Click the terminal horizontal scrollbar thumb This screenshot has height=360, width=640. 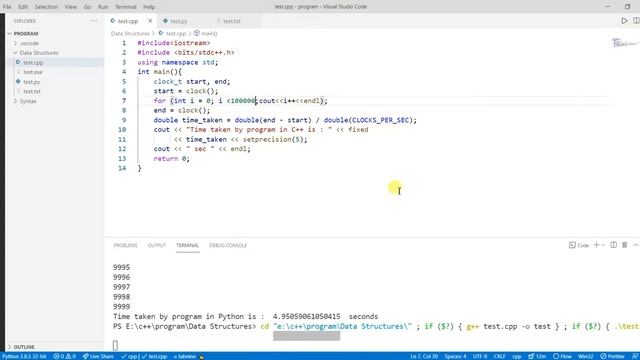pyautogui.click(x=307, y=336)
